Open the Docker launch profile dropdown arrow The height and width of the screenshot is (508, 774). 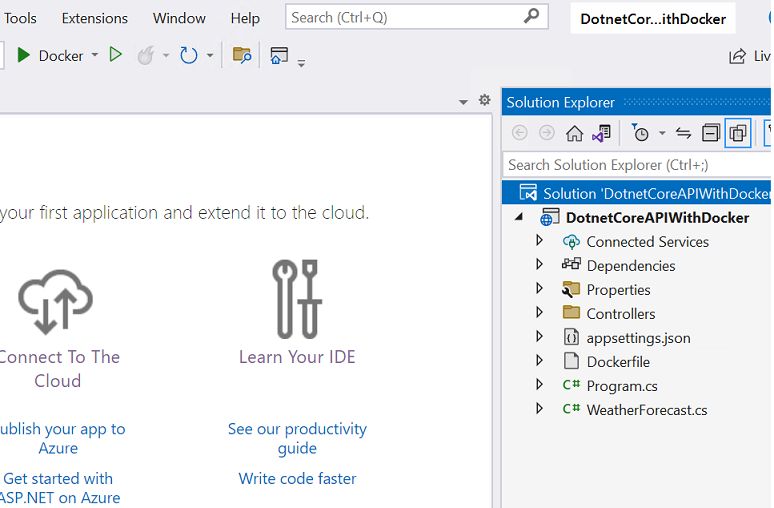[x=95, y=55]
